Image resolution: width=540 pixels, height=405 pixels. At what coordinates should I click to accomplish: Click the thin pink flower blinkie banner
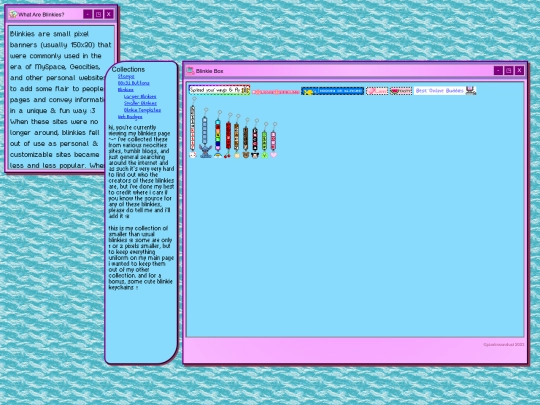tap(276, 92)
